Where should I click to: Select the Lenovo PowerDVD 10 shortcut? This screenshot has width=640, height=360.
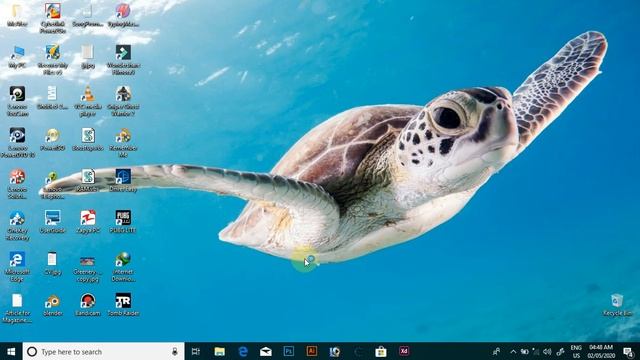point(17,142)
